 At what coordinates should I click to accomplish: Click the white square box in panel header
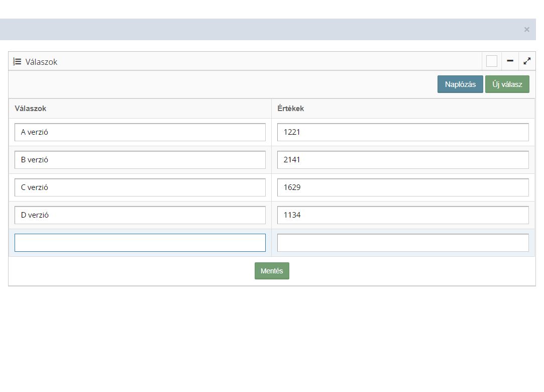coord(491,61)
